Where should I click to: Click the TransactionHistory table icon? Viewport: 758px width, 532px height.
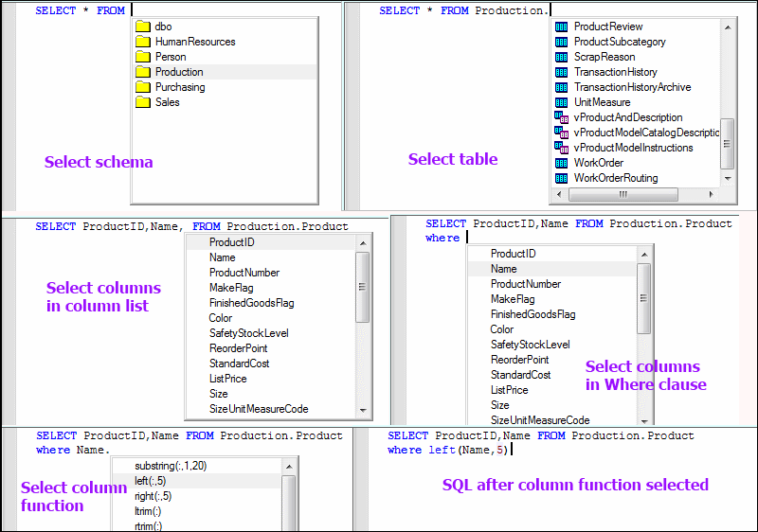tap(561, 72)
